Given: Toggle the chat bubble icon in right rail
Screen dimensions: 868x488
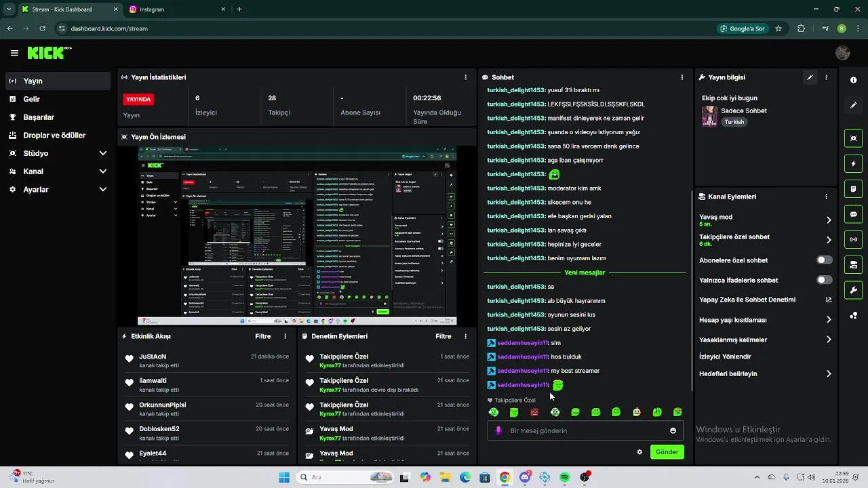Looking at the screenshot, I should (x=853, y=214).
